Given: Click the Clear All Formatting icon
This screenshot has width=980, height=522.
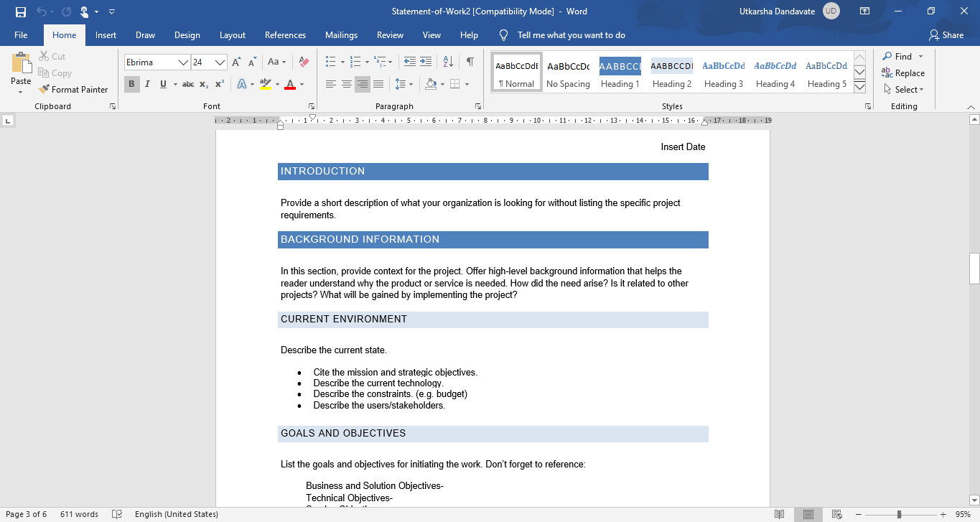Looking at the screenshot, I should (304, 62).
